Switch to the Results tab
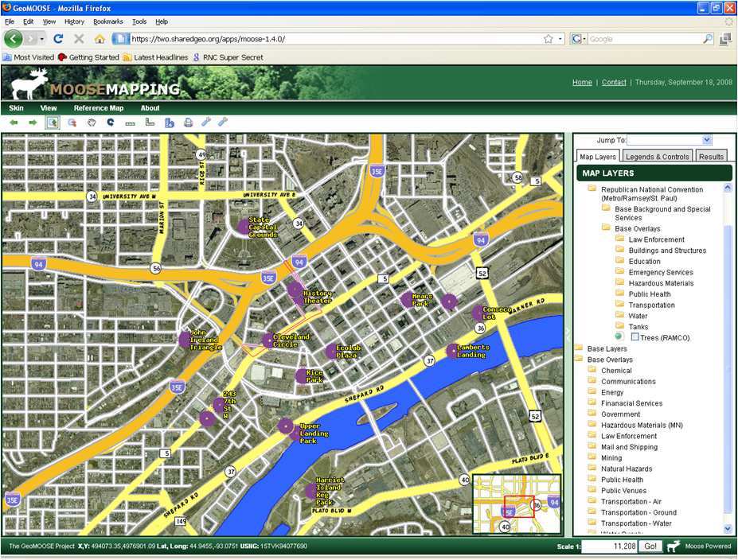 click(711, 157)
